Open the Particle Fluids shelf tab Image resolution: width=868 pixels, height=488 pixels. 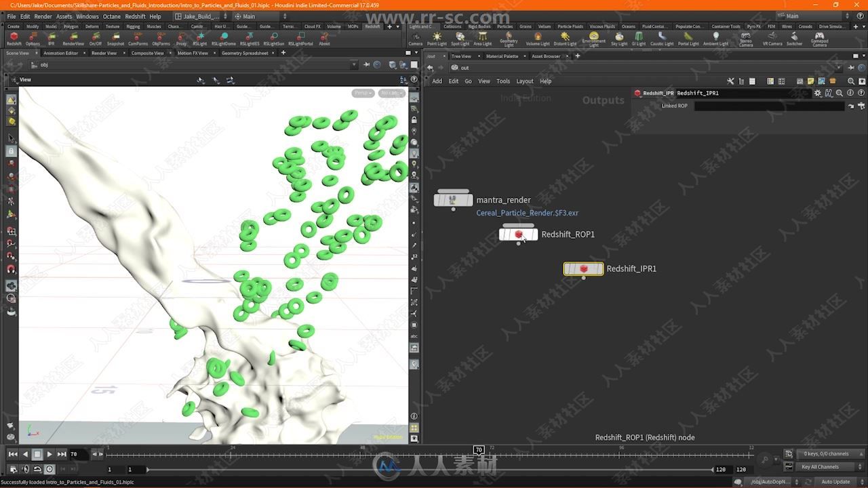coord(570,26)
